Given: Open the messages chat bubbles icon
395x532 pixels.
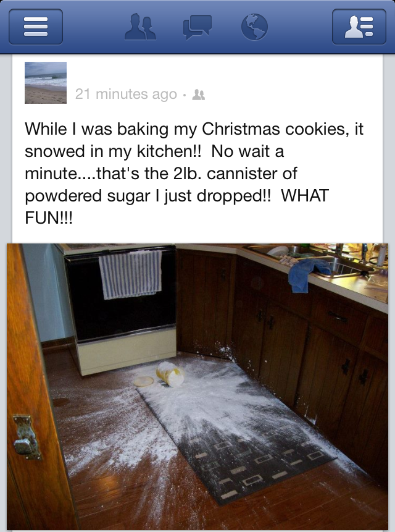Looking at the screenshot, I should (x=197, y=27).
